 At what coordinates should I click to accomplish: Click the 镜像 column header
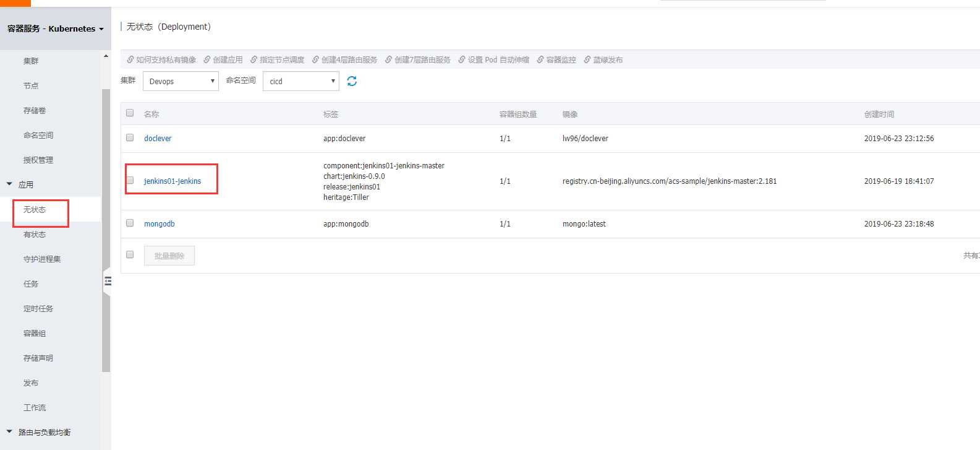(570, 114)
